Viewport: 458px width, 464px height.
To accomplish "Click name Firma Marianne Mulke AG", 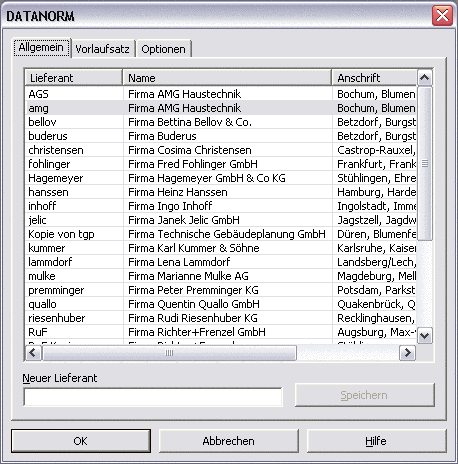I will [188, 276].
